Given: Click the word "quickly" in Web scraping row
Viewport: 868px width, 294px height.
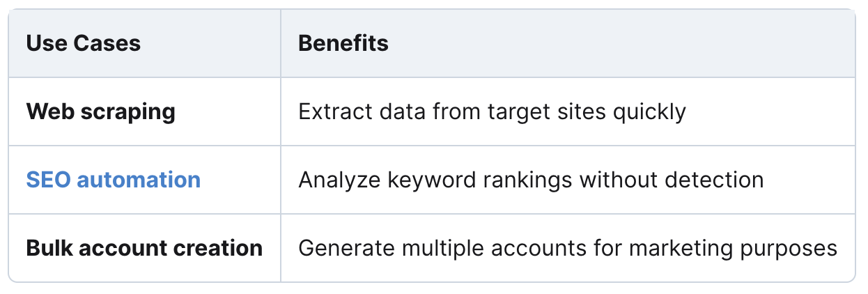Looking at the screenshot, I should (650, 112).
